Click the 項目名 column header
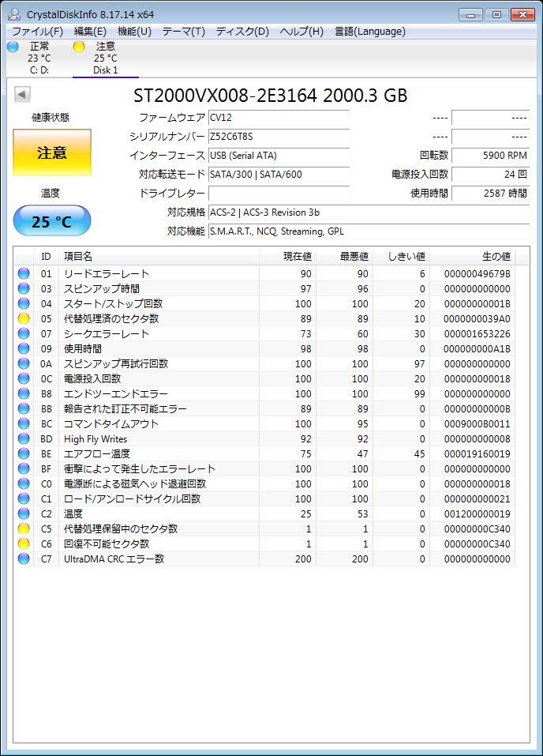The image size is (543, 756). point(159,257)
